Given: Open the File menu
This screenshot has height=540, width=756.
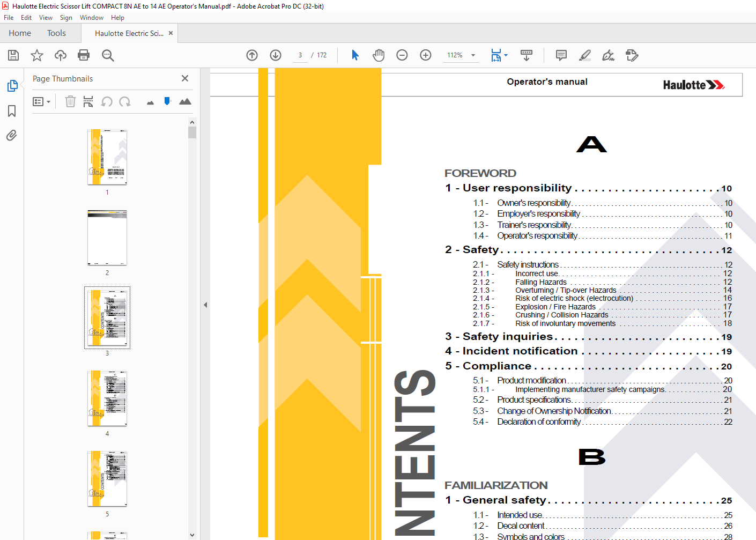Looking at the screenshot, I should 9,18.
